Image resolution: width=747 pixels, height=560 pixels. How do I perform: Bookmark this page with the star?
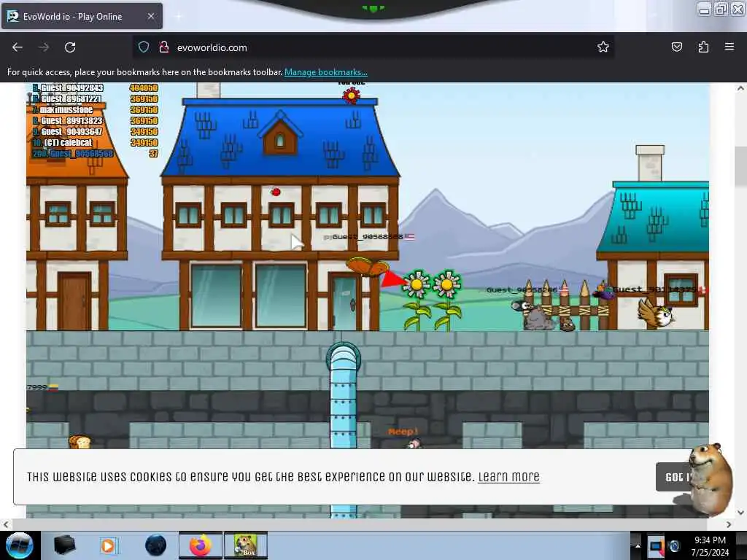pos(603,47)
